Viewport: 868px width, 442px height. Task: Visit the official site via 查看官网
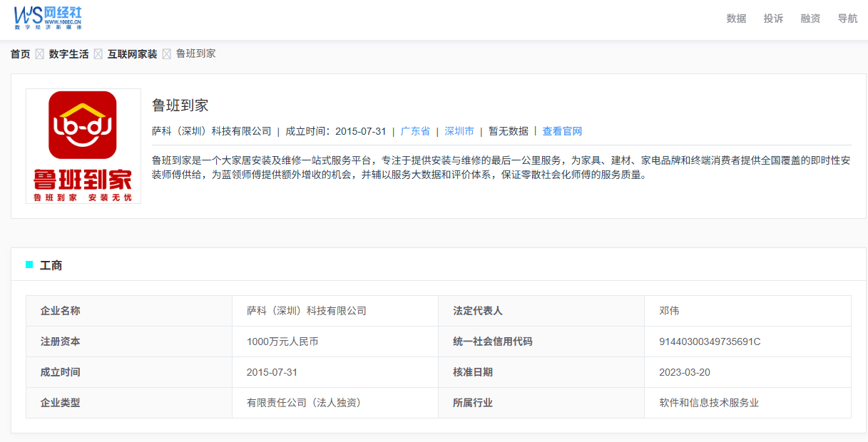click(x=562, y=131)
